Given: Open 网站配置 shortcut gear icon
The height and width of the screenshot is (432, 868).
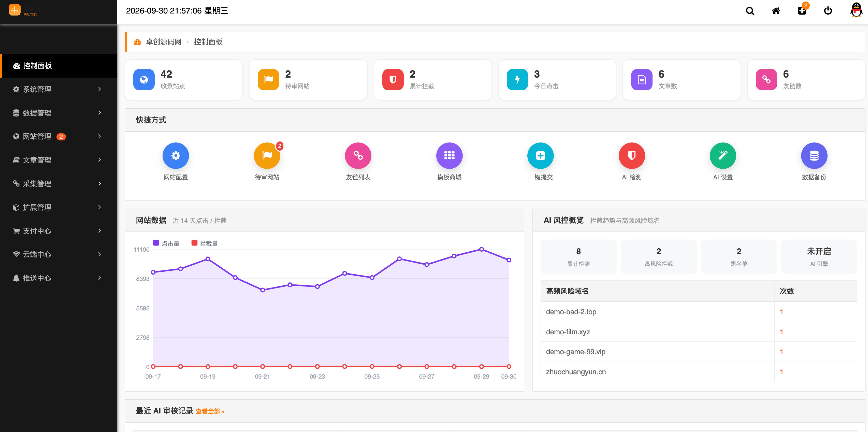Looking at the screenshot, I should (176, 156).
